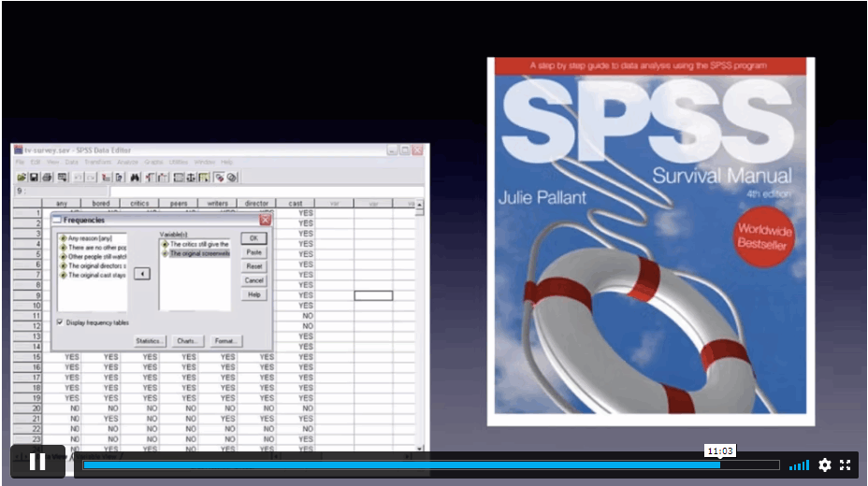868x486 pixels.
Task: Open the Data menu in SPSS
Action: click(x=72, y=162)
